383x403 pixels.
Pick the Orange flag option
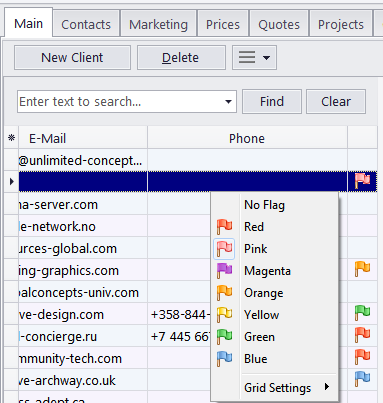coord(275,293)
